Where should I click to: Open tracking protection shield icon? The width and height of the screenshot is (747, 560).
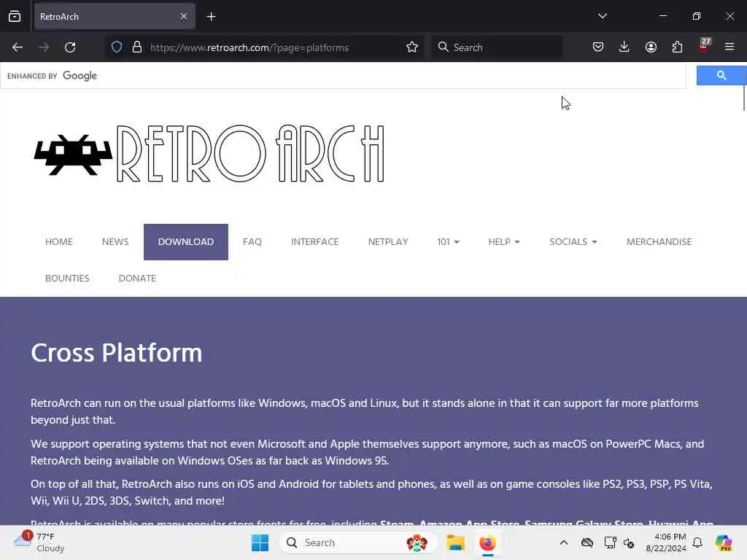[x=117, y=47]
